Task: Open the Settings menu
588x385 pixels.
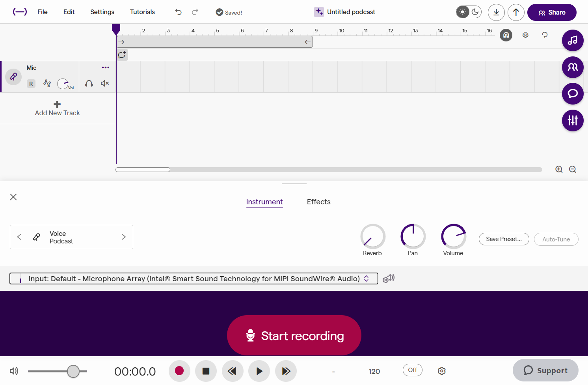Action: pos(102,12)
